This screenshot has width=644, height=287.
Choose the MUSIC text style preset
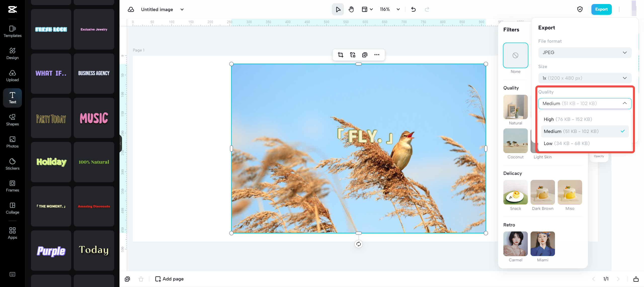pos(94,118)
